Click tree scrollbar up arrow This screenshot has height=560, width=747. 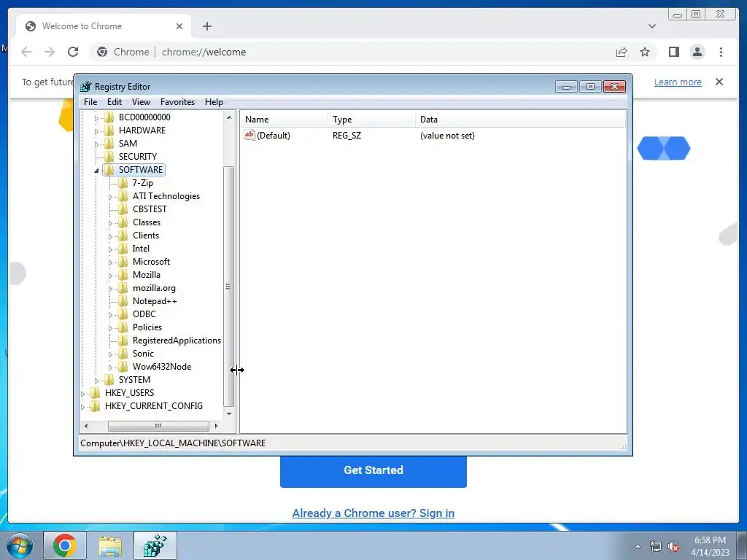click(229, 117)
